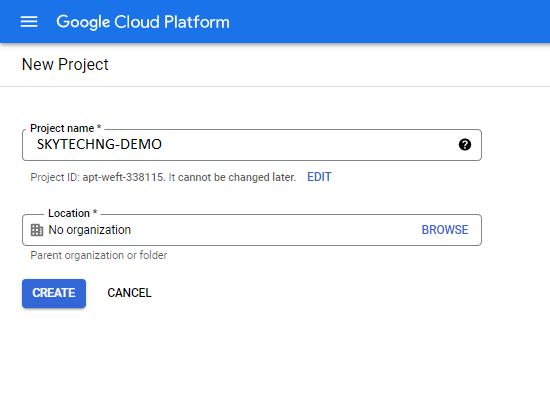Click the New Project page heading

(x=65, y=65)
